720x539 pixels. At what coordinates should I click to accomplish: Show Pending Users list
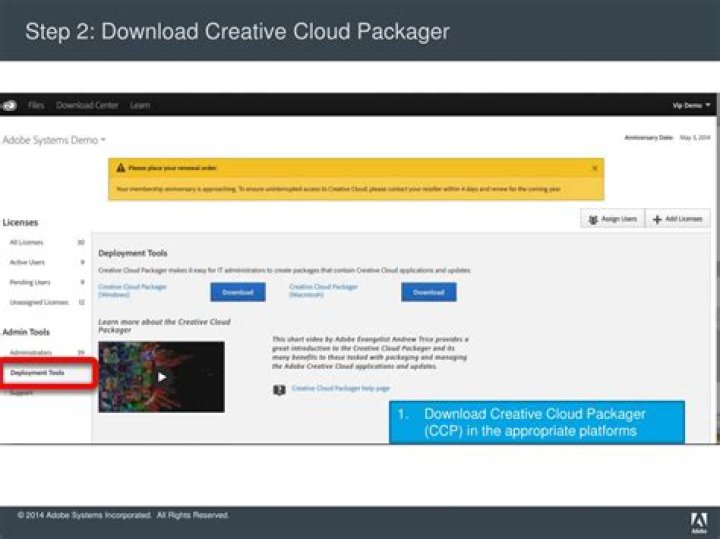pyautogui.click(x=30, y=282)
